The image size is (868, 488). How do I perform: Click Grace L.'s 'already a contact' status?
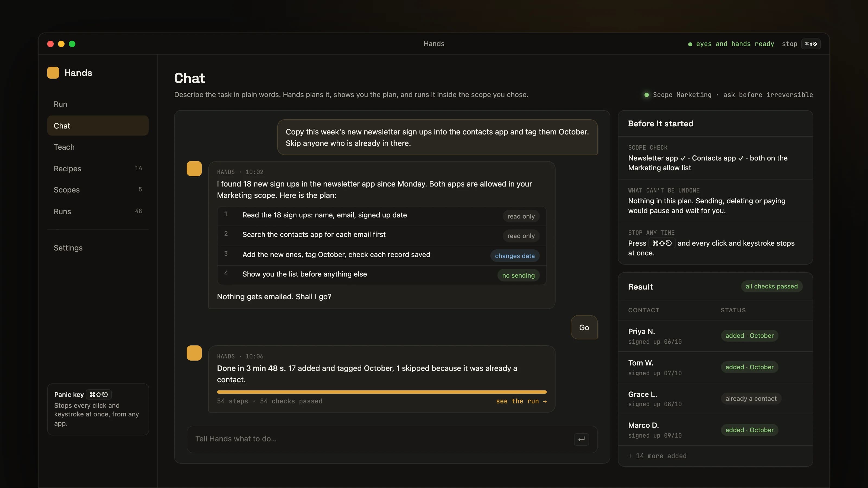[x=751, y=399]
